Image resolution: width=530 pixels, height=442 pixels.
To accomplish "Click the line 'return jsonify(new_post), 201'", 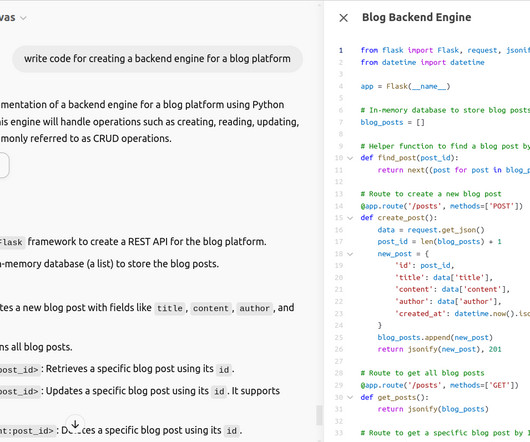I will point(439,349).
